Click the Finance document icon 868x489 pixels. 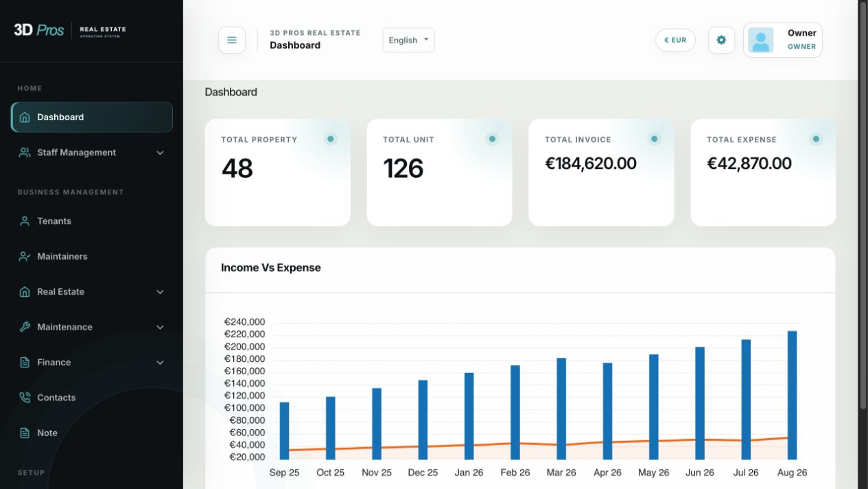coord(25,363)
